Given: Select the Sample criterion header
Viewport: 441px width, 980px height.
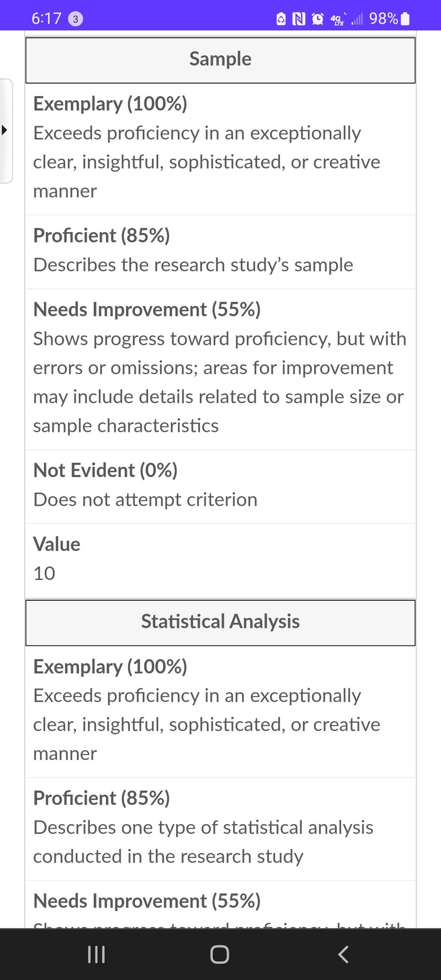Looking at the screenshot, I should pos(220,60).
